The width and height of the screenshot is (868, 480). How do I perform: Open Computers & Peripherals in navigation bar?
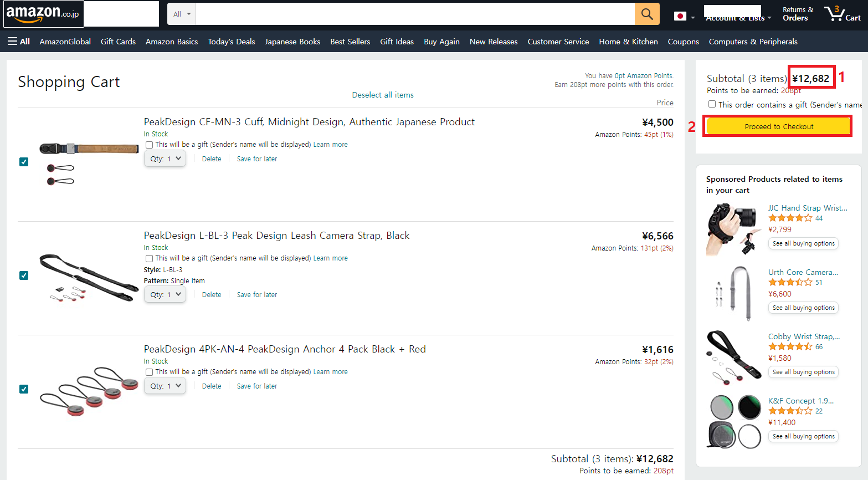753,42
